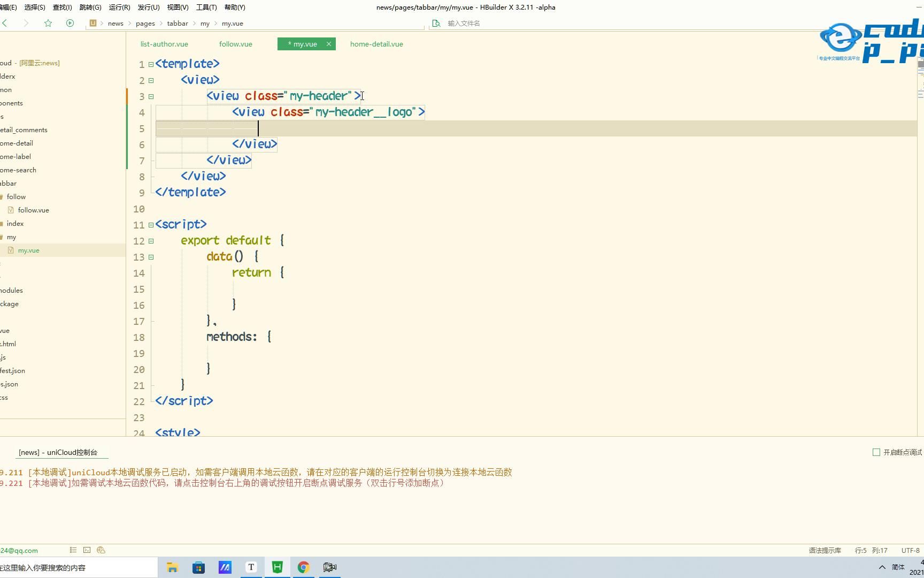This screenshot has width=924, height=578.
Task: Switch to the list-author.vue tab
Action: point(164,44)
